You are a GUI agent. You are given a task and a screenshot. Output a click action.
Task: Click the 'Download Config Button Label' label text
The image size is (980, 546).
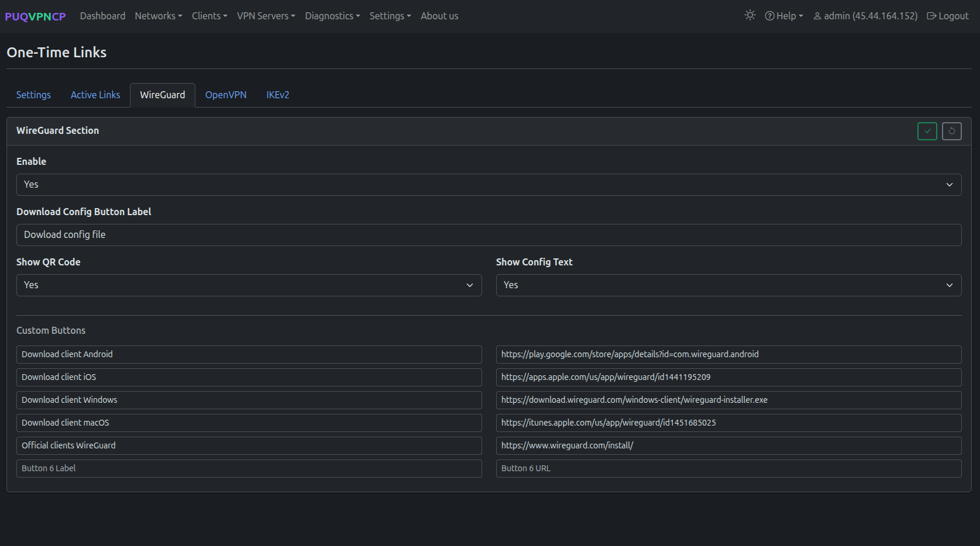[x=84, y=212]
